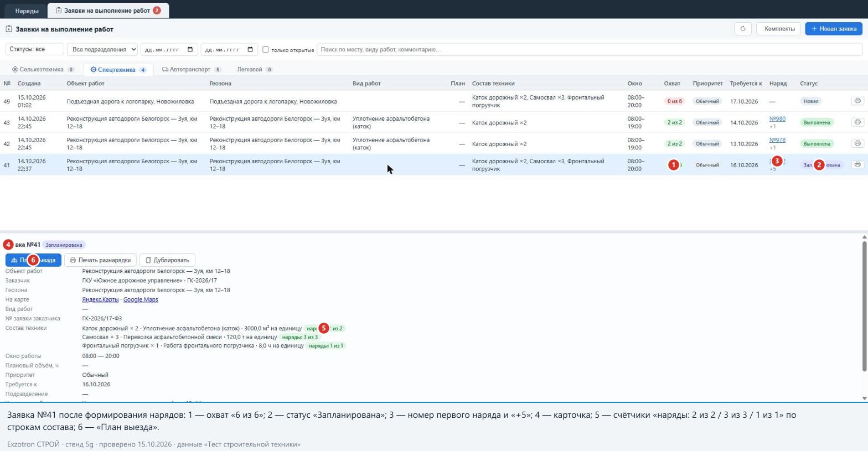The height and width of the screenshot is (451, 868).
Task: Click 'Запланирована' badge in request card
Action: coord(64,245)
